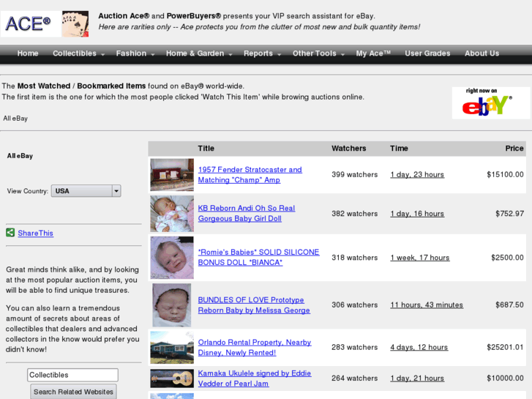Viewport: 532px width, 399px height.
Task: Click the 382 watchers cell
Action: pos(355,214)
